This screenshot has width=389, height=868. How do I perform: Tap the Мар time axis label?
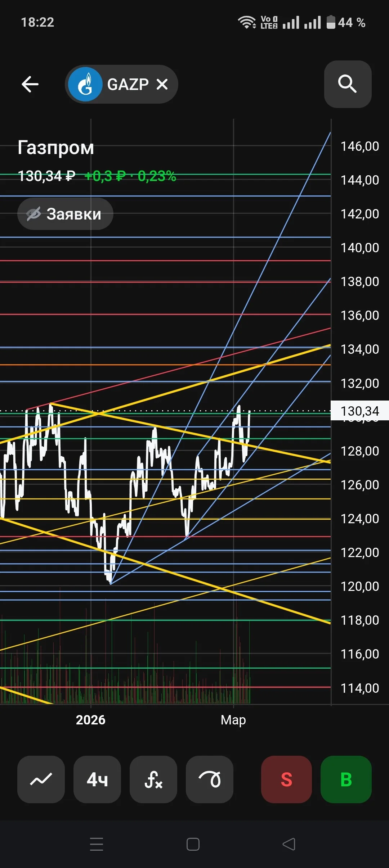click(x=233, y=720)
